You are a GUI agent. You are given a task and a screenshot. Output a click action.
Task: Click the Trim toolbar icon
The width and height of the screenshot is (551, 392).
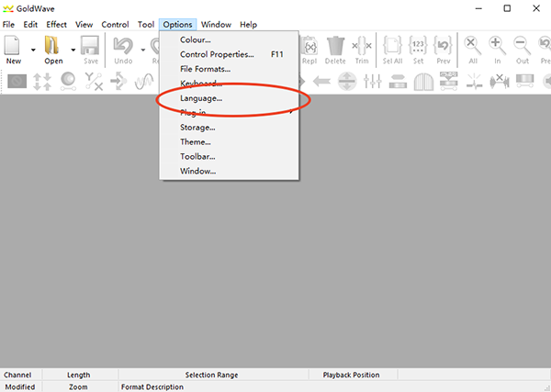point(362,46)
